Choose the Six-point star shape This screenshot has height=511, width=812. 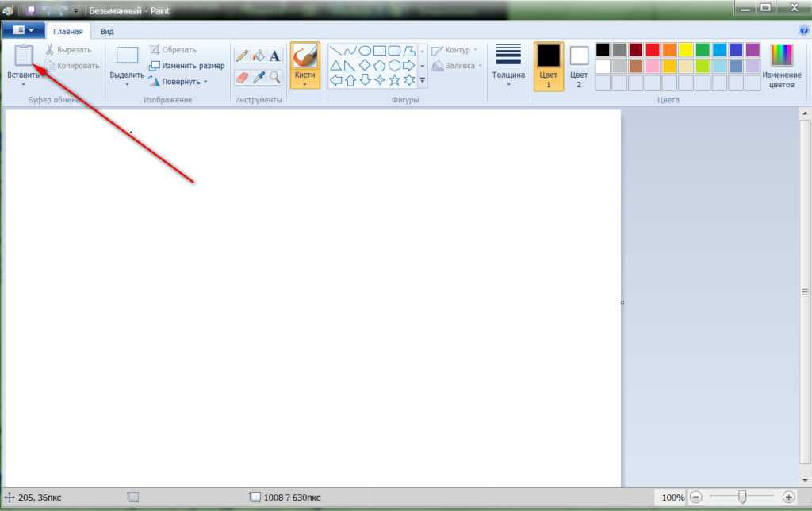pyautogui.click(x=409, y=80)
